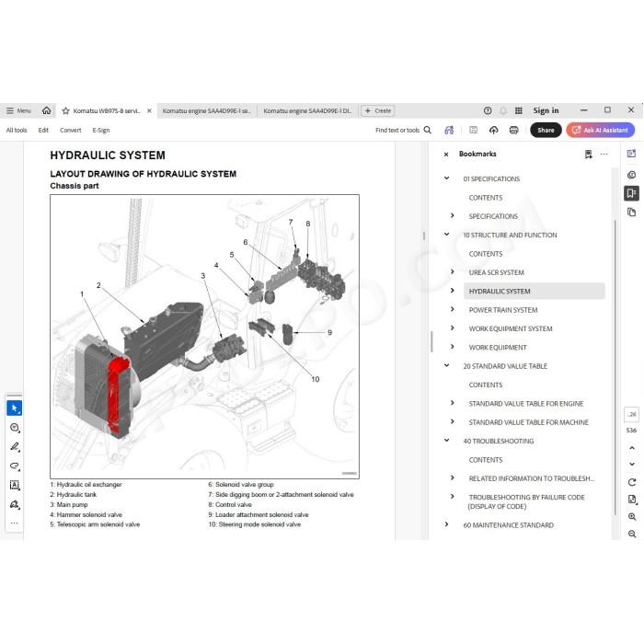Switch to Komatsu engine SAA4D99E-1 se.. tab
The image size is (644, 644).
[x=206, y=111]
